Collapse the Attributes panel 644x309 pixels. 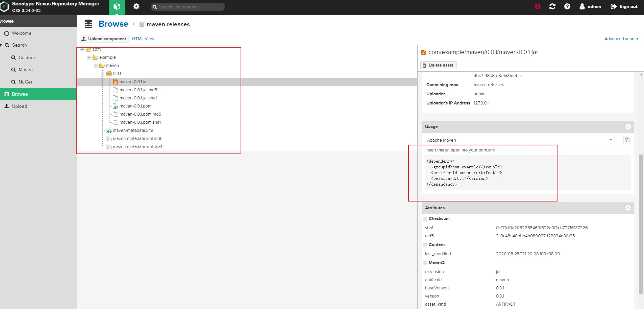(628, 208)
